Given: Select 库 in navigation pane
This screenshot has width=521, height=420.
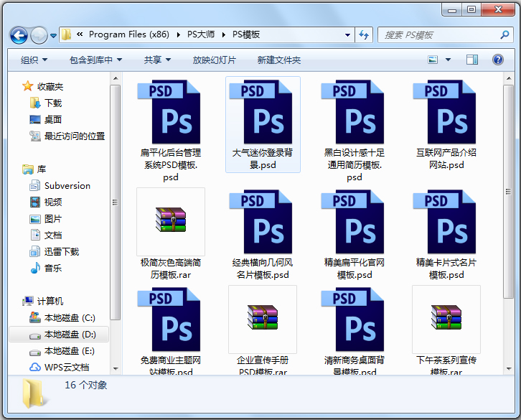Looking at the screenshot, I should (x=34, y=169).
